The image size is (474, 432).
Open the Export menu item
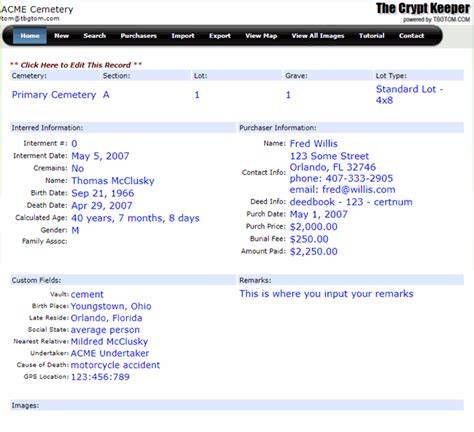click(x=220, y=36)
